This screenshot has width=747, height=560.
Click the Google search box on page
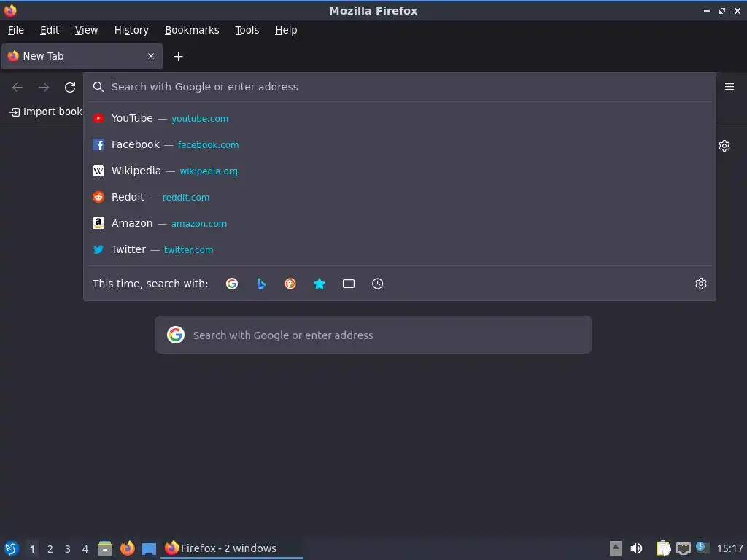[x=373, y=335]
